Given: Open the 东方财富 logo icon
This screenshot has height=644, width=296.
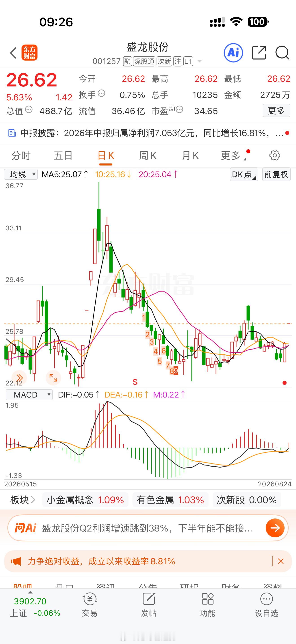Looking at the screenshot, I should coord(29,53).
